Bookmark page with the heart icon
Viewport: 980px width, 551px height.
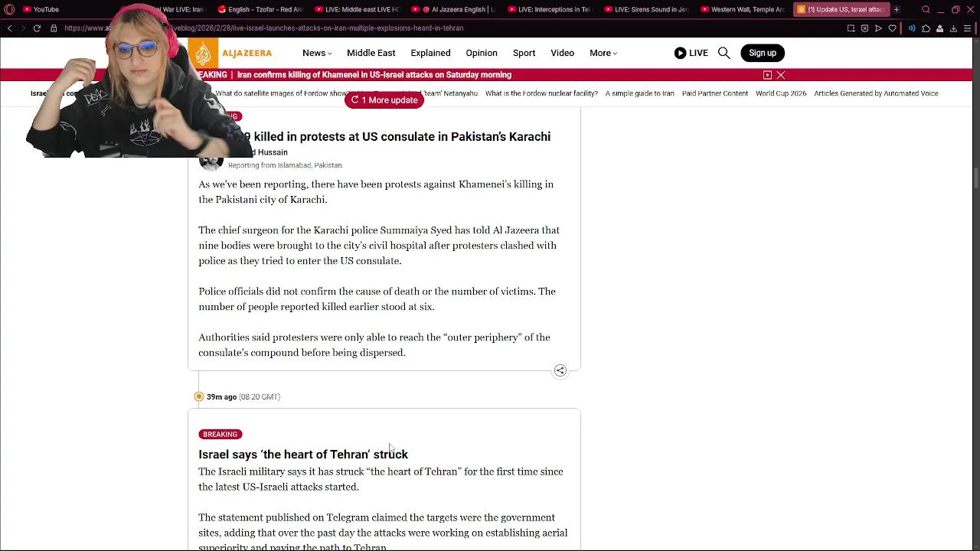click(x=892, y=28)
